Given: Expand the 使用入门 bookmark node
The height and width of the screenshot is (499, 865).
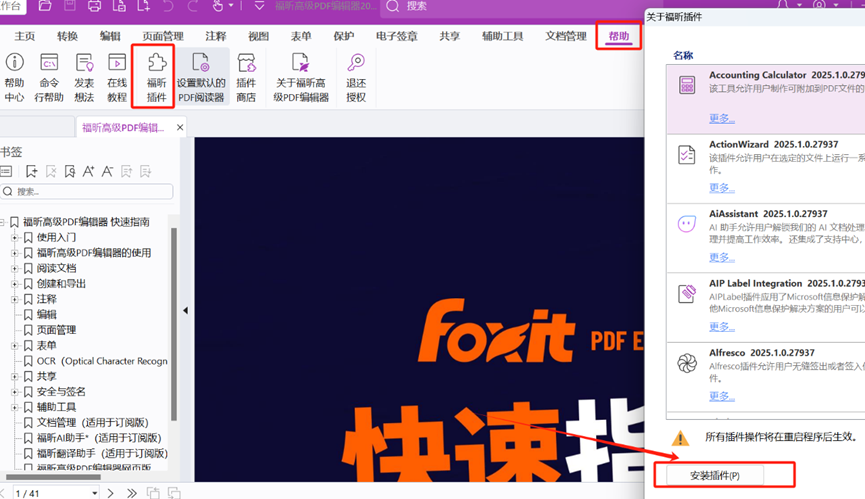Looking at the screenshot, I should pyautogui.click(x=14, y=238).
